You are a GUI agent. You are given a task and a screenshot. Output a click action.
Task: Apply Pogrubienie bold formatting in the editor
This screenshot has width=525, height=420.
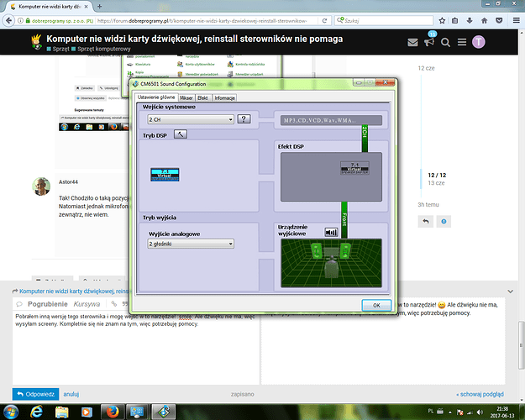[48, 304]
